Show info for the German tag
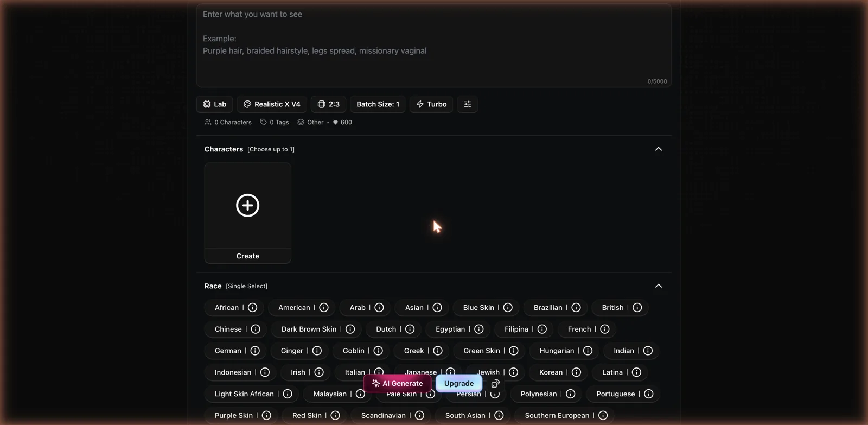The width and height of the screenshot is (868, 425). [x=255, y=351]
